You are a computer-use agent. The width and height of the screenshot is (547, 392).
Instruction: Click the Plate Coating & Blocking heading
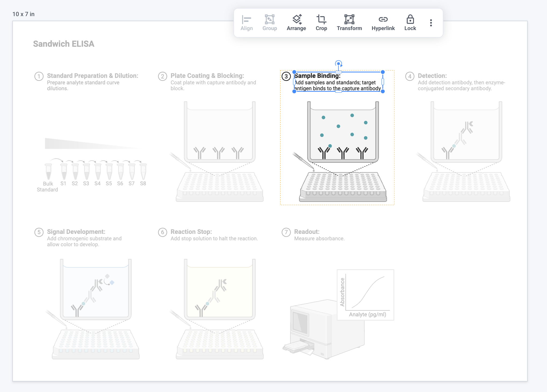pos(207,76)
